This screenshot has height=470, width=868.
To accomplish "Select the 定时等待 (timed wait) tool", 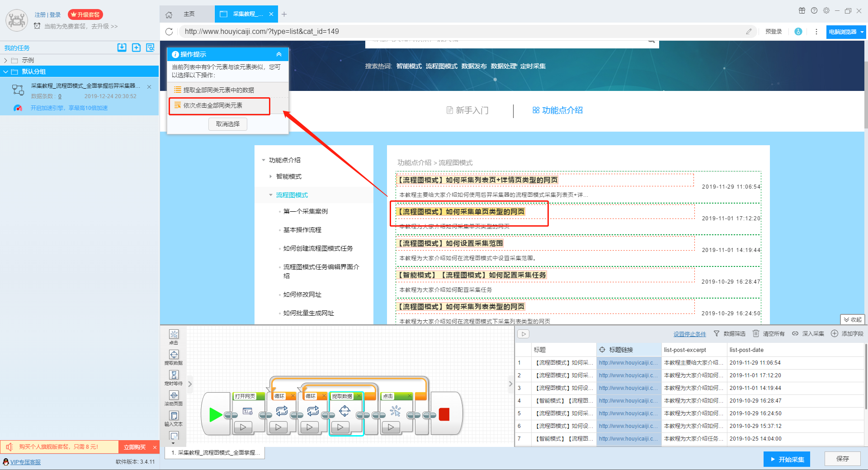I will click(x=174, y=378).
